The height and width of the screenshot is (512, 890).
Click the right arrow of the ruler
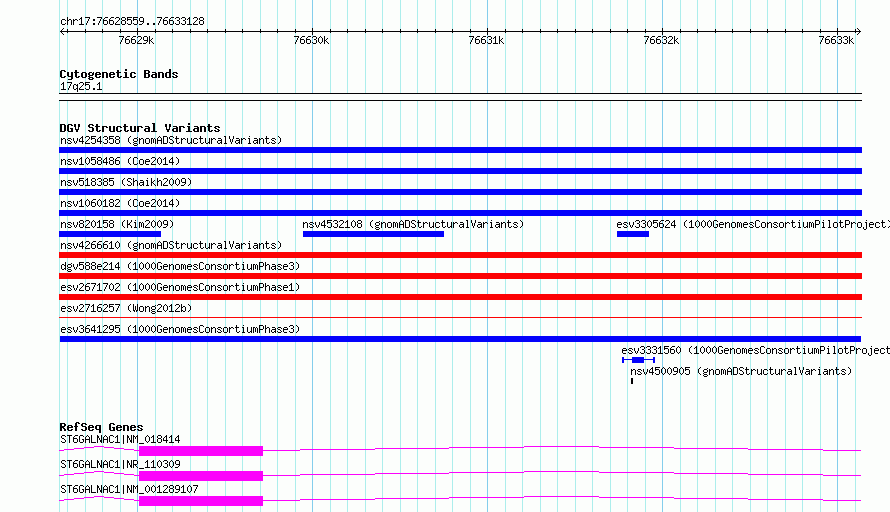[x=858, y=31]
